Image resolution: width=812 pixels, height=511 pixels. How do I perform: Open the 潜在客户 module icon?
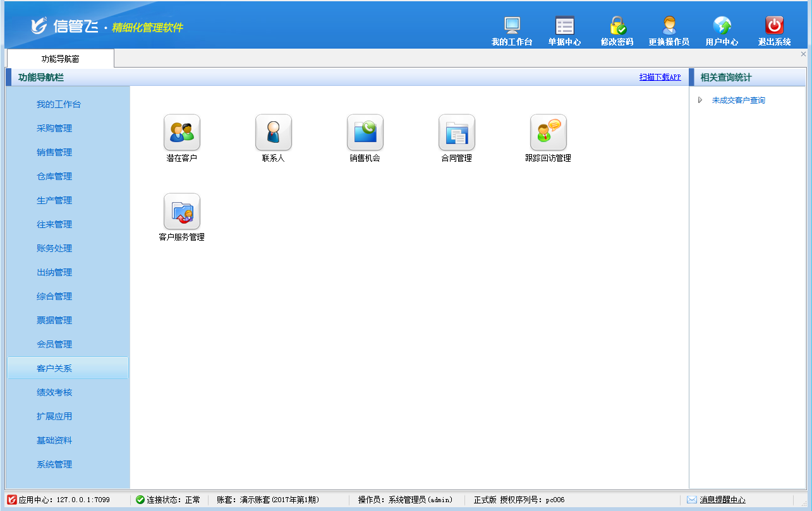point(182,133)
